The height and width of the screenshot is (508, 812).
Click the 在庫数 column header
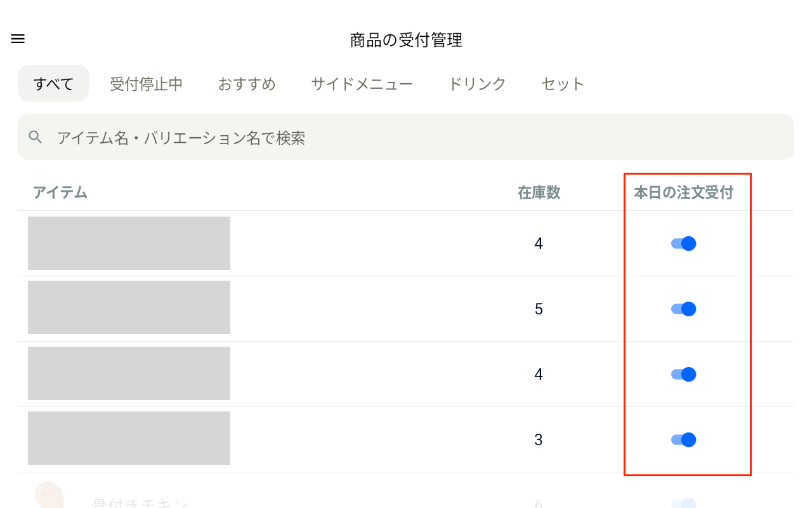pos(539,192)
